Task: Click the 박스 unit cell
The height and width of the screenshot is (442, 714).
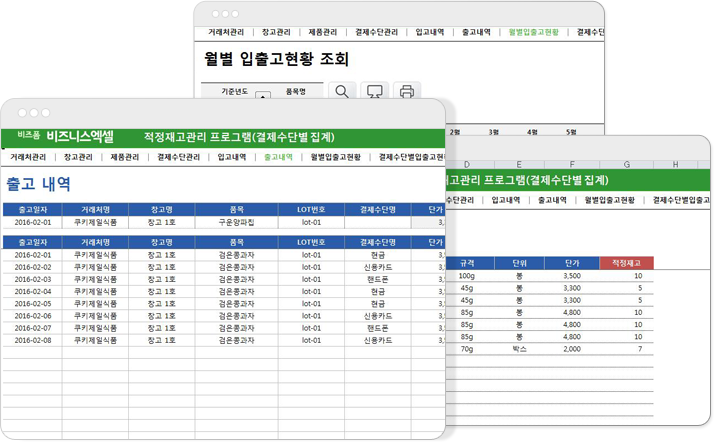Action: click(520, 349)
